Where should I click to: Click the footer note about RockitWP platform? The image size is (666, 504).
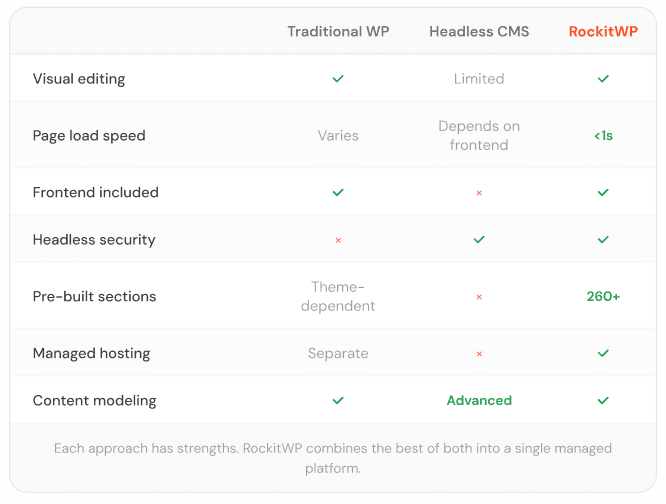coord(333,458)
